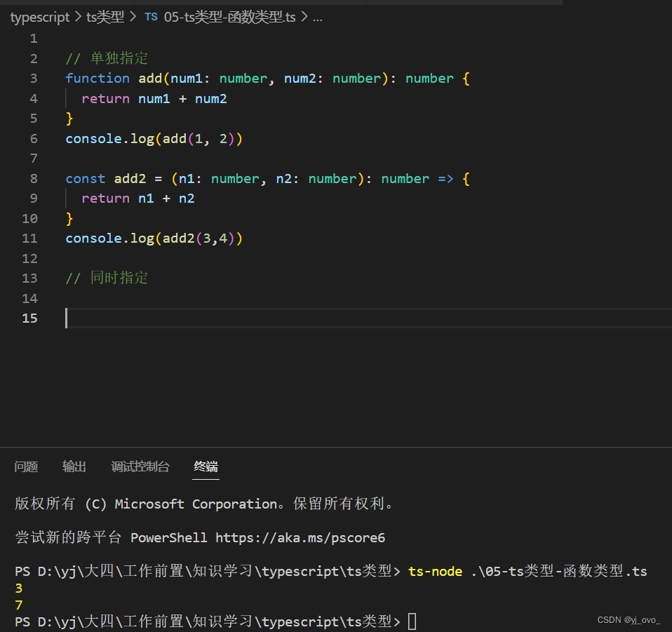Select the function name "add" on line 3
The image size is (672, 632).
point(150,78)
